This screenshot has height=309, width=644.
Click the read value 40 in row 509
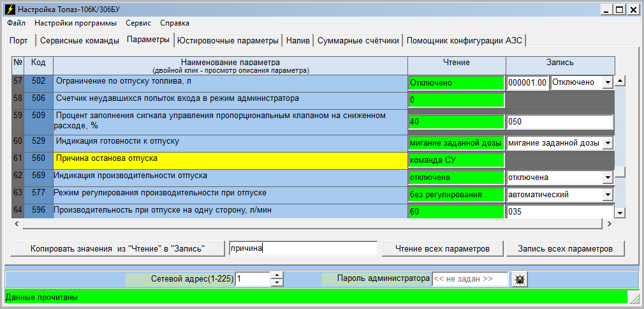click(457, 122)
